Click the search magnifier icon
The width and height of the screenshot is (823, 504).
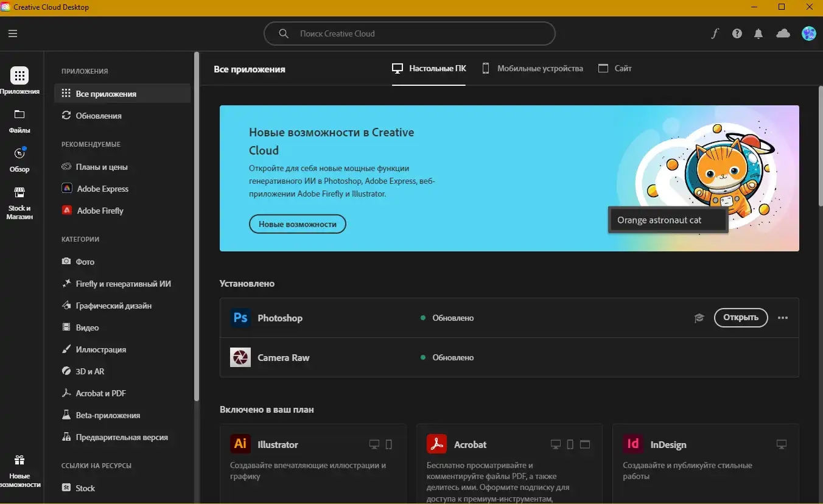[x=284, y=33]
